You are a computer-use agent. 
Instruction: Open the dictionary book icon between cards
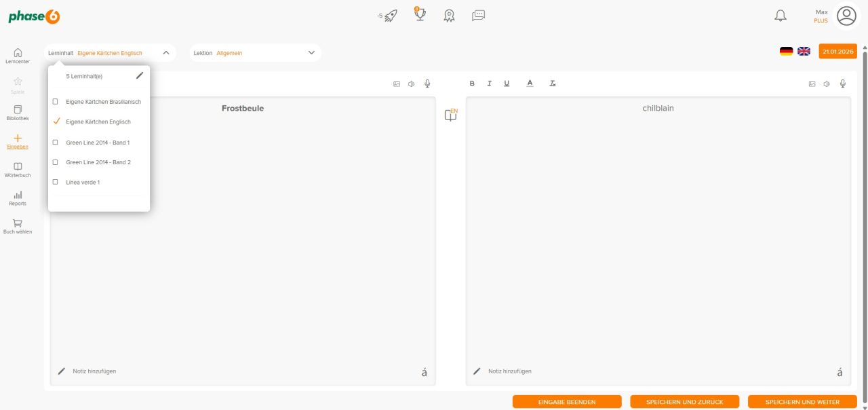pyautogui.click(x=450, y=115)
